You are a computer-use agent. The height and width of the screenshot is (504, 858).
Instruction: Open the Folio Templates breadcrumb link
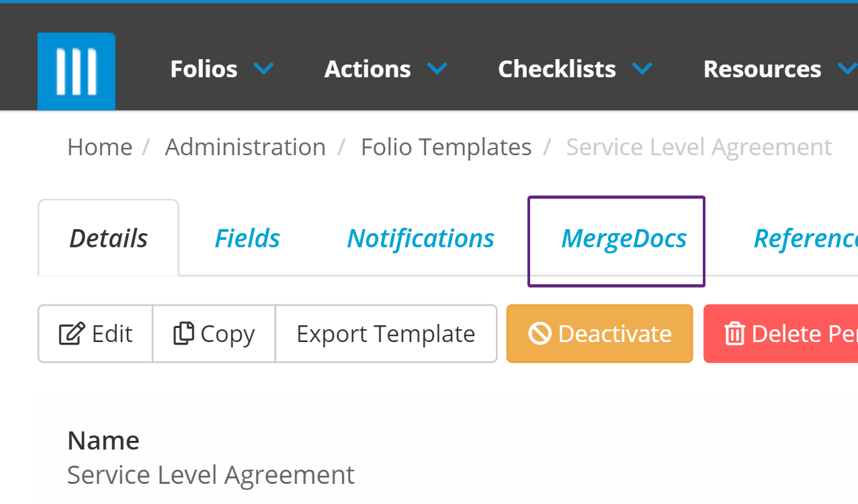point(446,147)
